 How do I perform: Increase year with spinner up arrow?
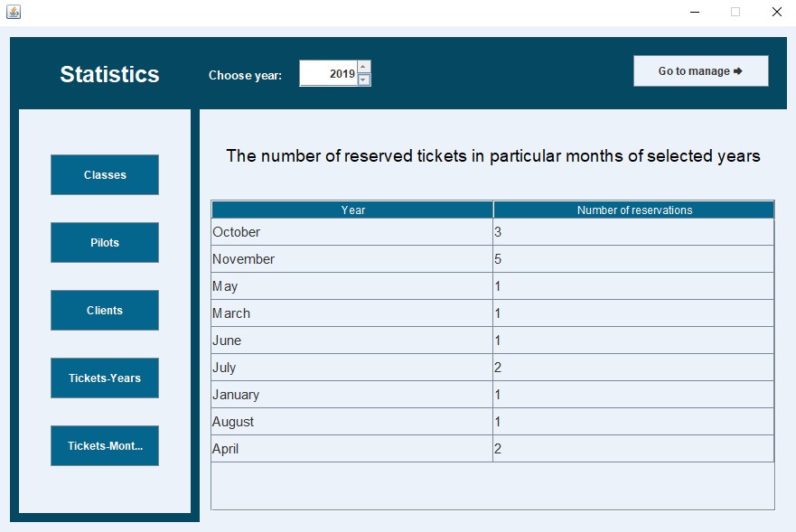[x=364, y=67]
